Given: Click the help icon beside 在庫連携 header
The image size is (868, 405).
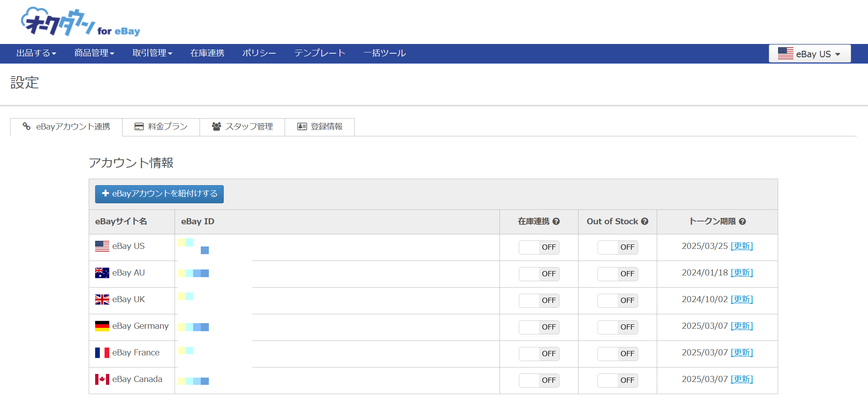Looking at the screenshot, I should click(556, 221).
